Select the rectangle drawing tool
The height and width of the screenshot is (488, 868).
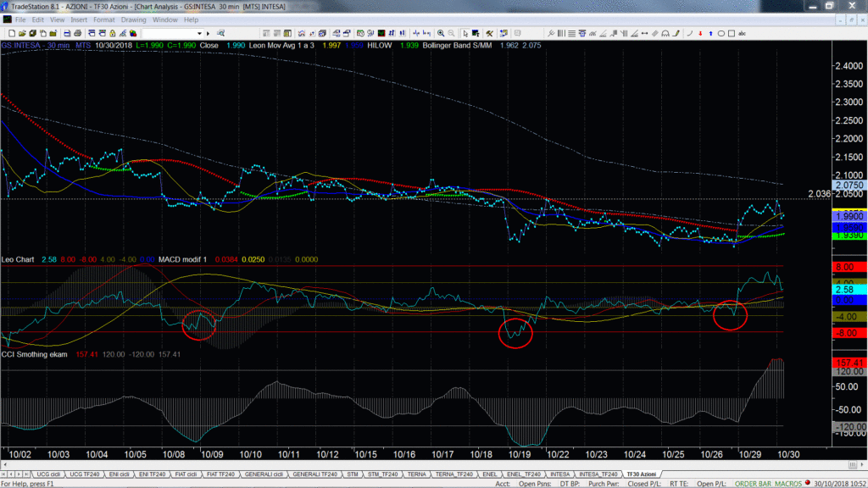coord(731,33)
